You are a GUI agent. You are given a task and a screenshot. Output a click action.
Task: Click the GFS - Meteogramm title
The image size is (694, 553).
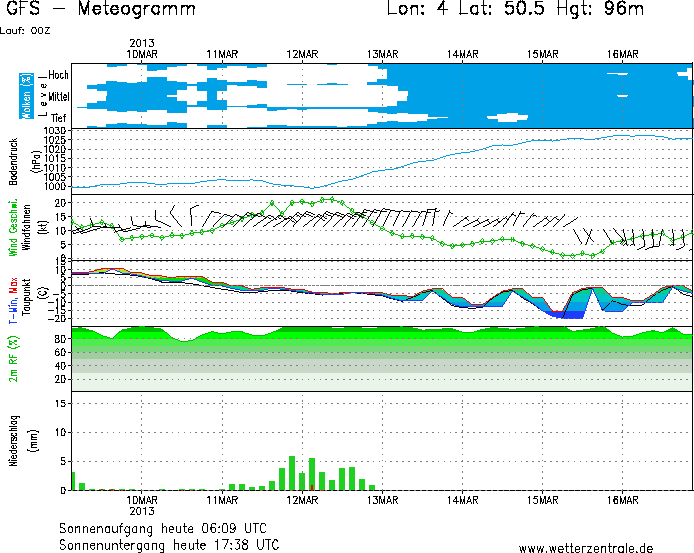(97, 11)
